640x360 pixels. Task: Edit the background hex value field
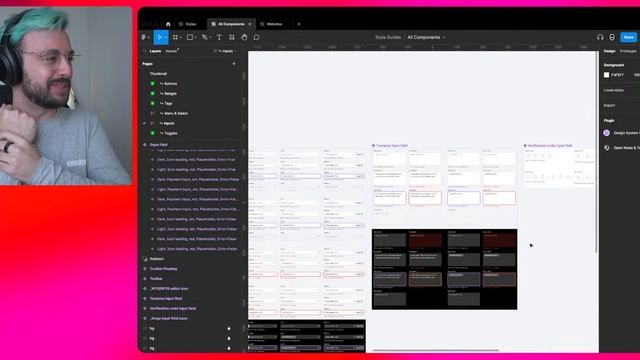click(618, 75)
